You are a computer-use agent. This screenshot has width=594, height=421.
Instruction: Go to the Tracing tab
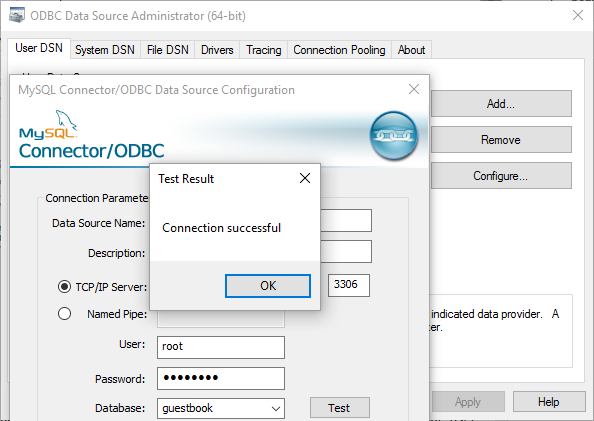264,50
